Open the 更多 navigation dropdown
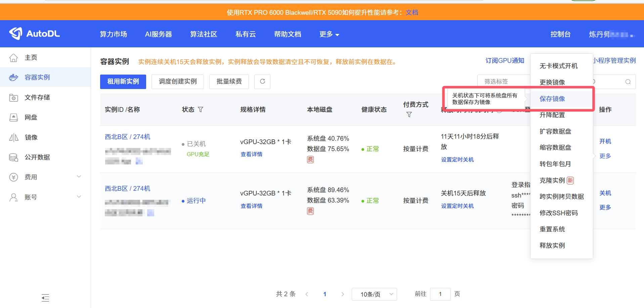 click(329, 34)
